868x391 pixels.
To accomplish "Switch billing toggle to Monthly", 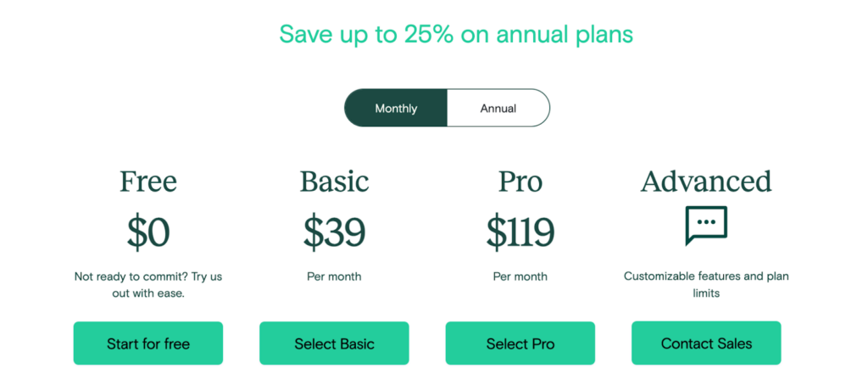I will coord(396,108).
